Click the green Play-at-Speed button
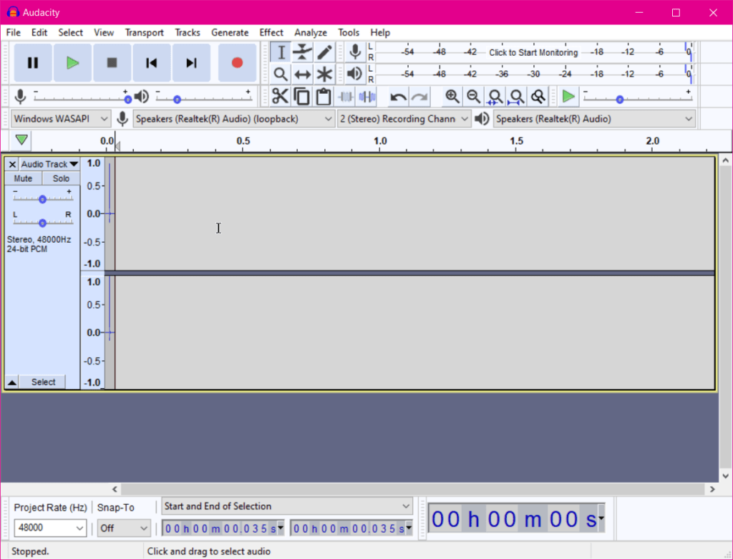 tap(568, 97)
